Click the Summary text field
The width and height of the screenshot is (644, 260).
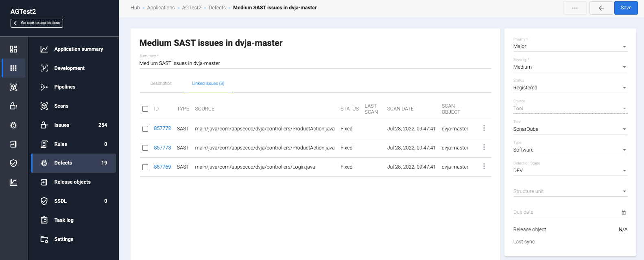[315, 63]
